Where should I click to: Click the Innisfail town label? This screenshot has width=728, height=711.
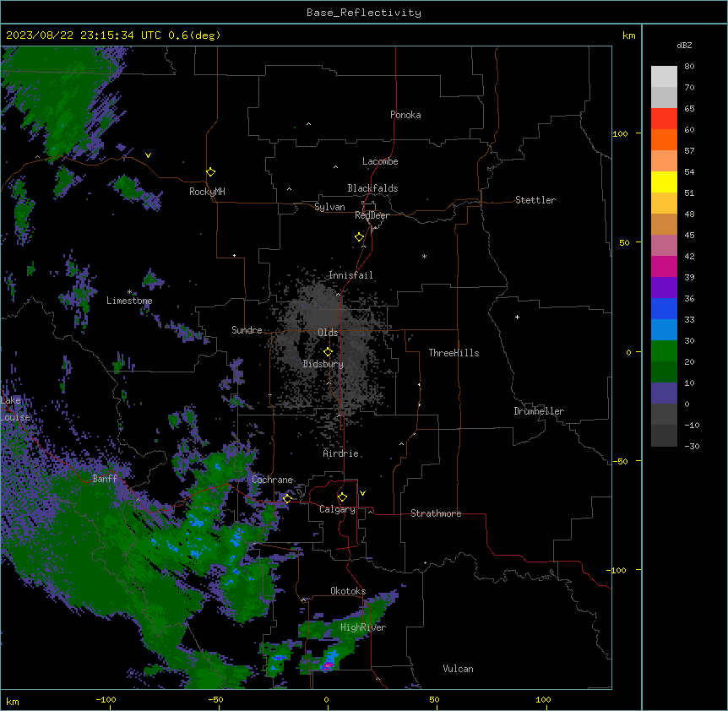(351, 275)
